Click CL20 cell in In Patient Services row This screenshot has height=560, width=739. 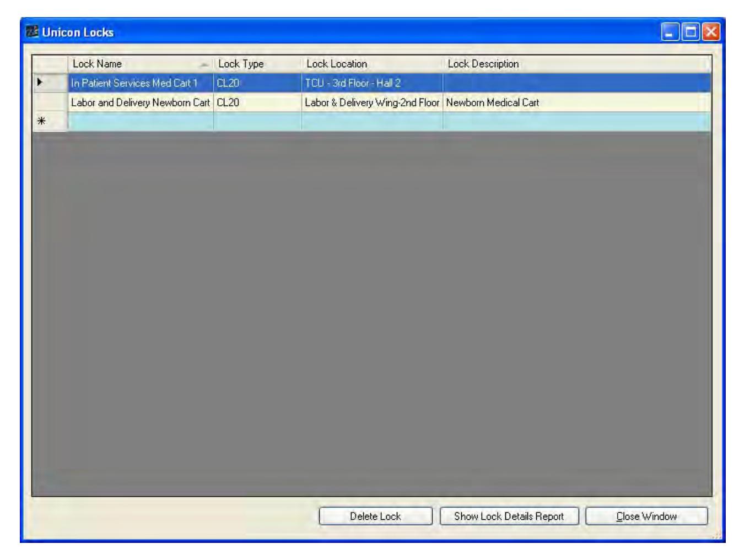258,83
